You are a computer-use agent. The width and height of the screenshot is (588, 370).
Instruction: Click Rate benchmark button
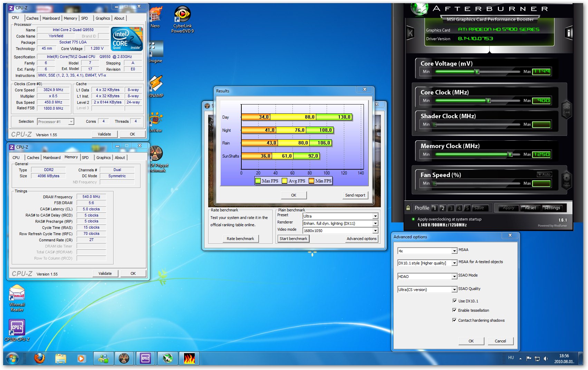click(240, 239)
